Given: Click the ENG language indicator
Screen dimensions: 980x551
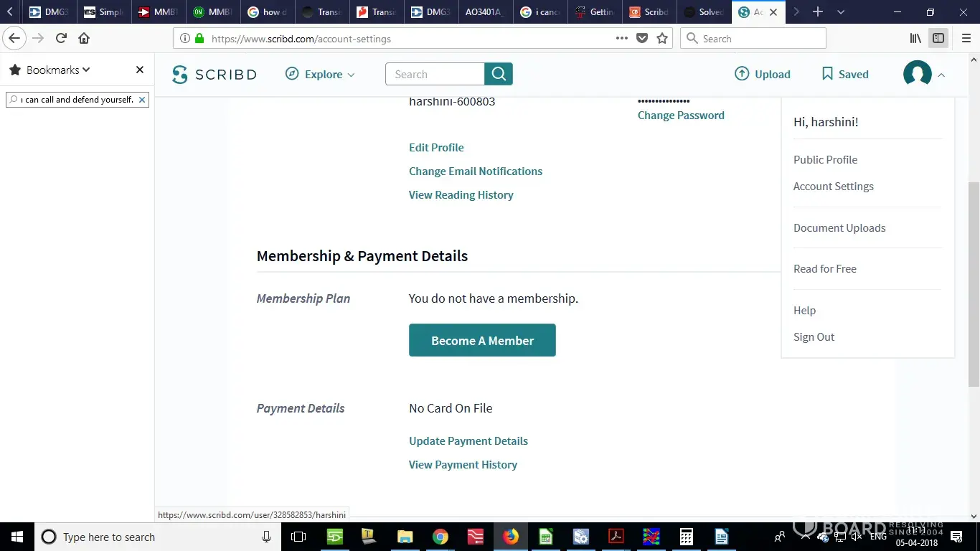Looking at the screenshot, I should tap(877, 537).
